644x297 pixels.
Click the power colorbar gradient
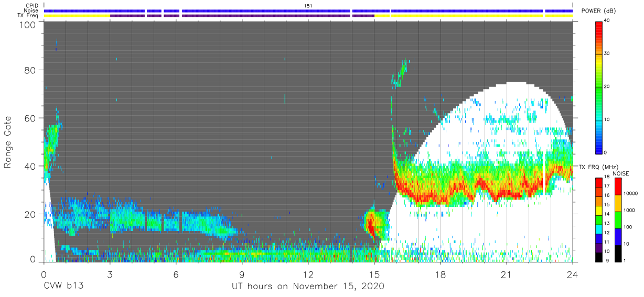coord(599,87)
